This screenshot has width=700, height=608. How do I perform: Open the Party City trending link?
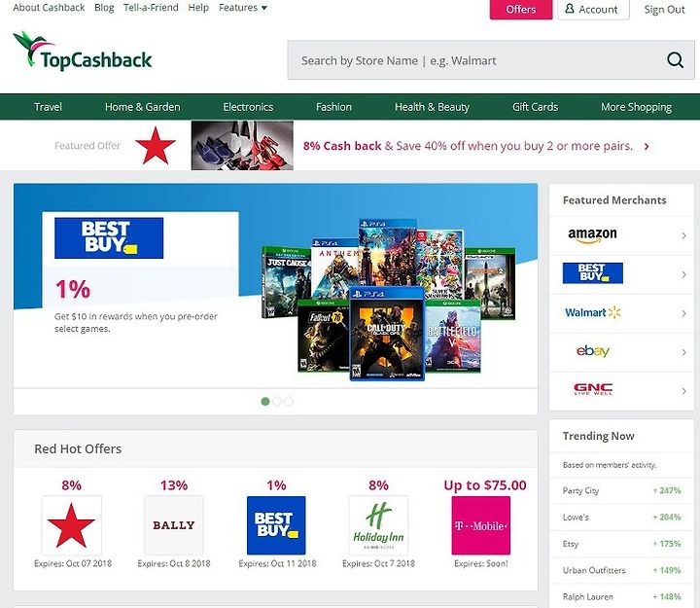(x=580, y=490)
